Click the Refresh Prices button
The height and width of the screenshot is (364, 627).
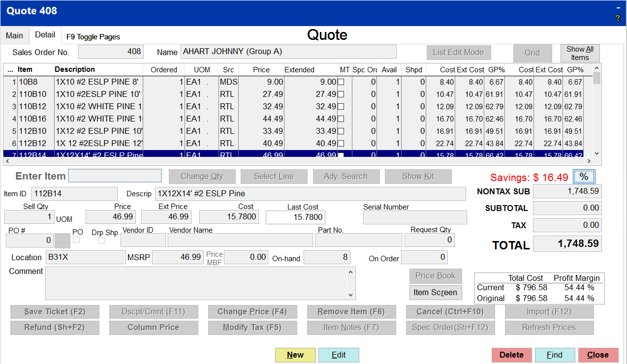click(x=549, y=328)
